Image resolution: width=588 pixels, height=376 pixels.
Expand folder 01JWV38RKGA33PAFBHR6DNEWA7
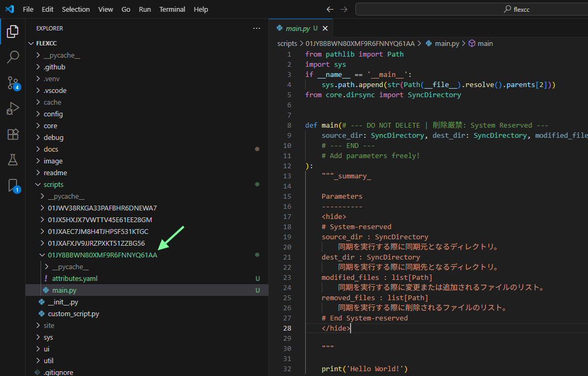[x=147, y=208]
